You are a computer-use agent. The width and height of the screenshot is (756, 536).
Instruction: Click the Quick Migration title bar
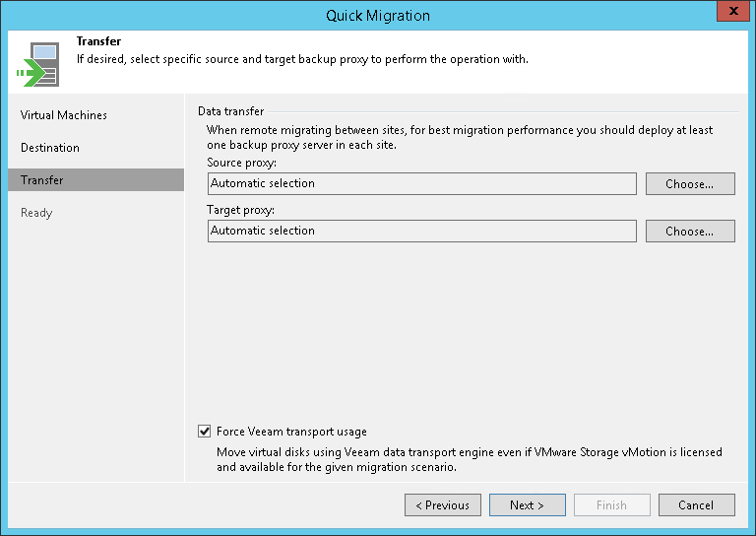378,15
